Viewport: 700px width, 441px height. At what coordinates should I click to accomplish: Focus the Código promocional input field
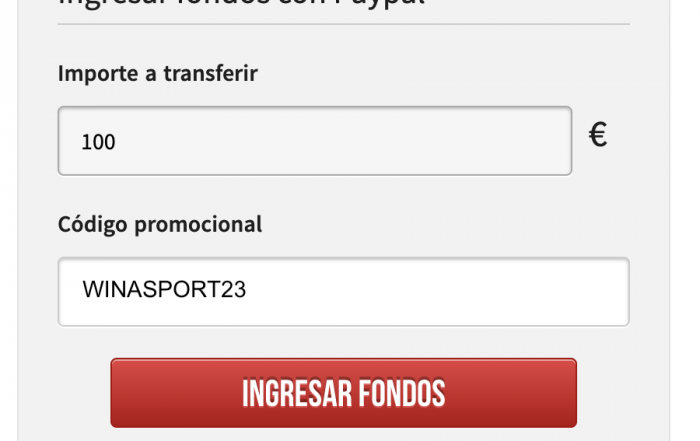click(x=343, y=291)
